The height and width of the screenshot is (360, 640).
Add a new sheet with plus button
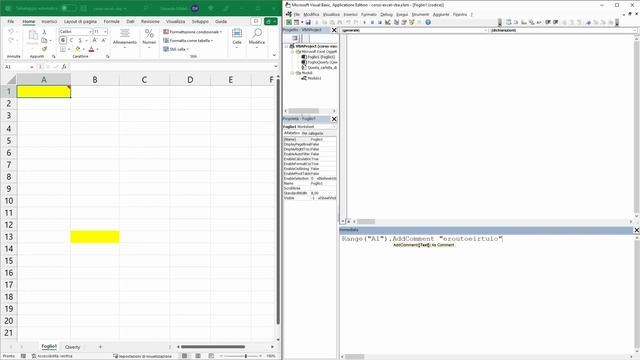point(100,347)
